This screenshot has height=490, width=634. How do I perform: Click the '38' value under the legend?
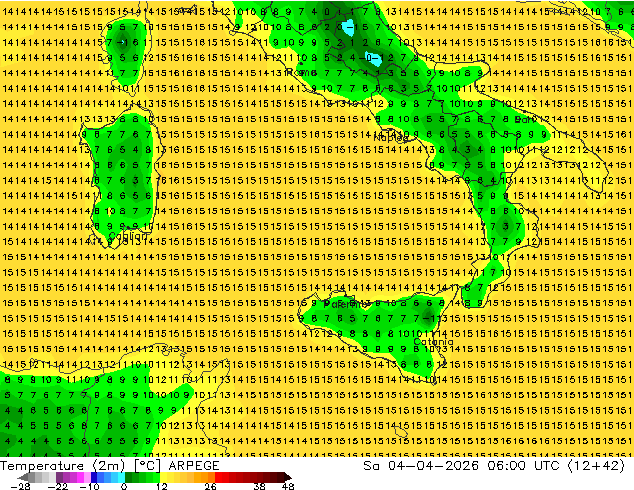260,486
